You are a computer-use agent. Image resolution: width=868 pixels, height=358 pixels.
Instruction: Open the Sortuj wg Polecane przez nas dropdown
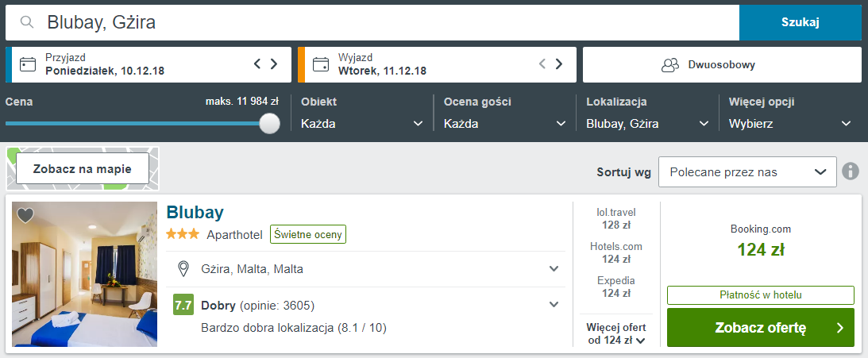tap(747, 172)
